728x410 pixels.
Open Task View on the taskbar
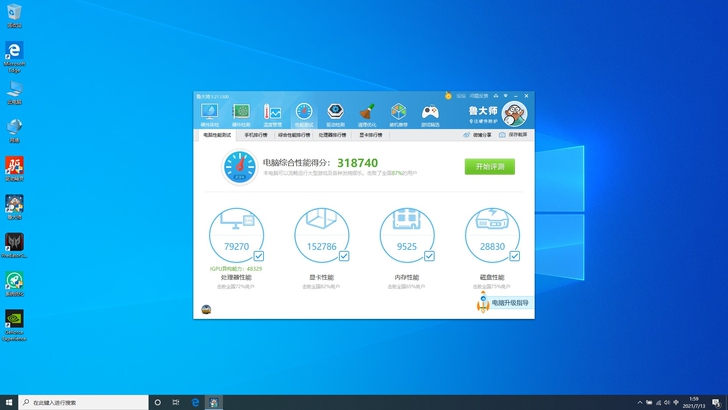(176, 403)
